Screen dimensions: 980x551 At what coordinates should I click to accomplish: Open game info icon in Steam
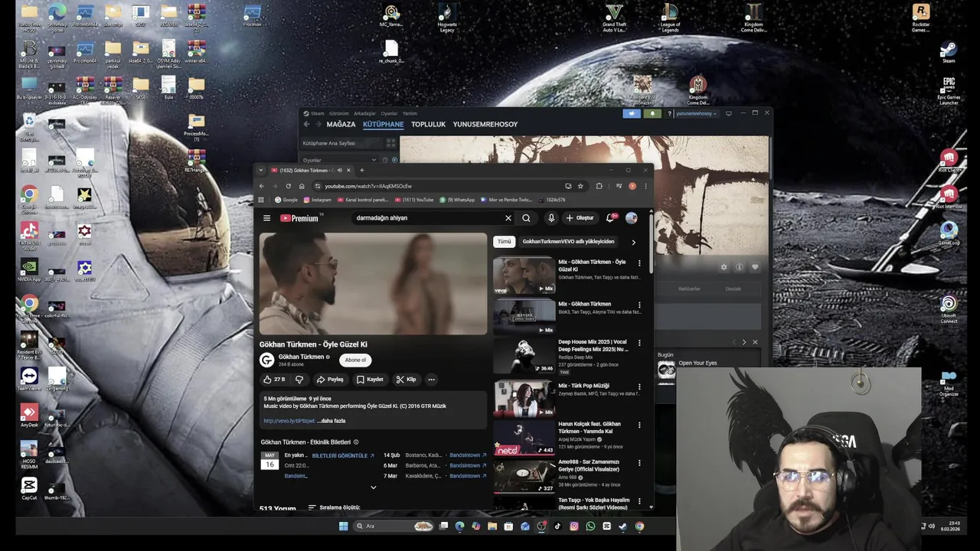click(740, 267)
